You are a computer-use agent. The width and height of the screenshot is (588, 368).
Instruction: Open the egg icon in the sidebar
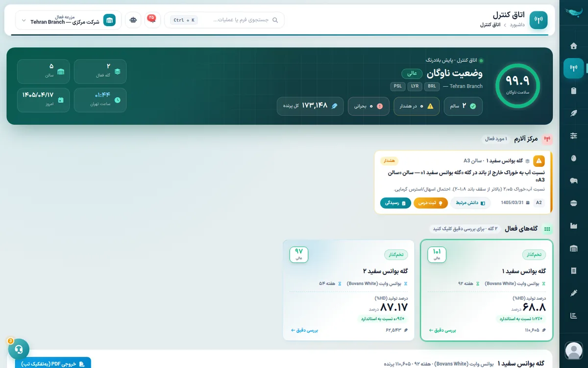(574, 158)
